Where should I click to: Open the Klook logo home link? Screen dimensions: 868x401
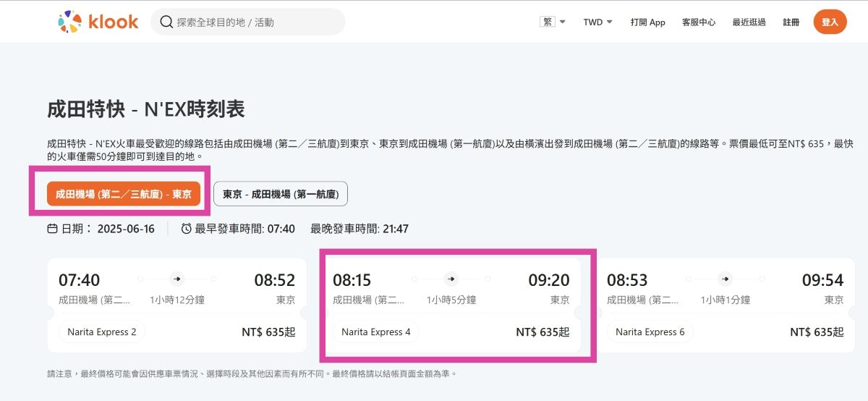point(98,22)
